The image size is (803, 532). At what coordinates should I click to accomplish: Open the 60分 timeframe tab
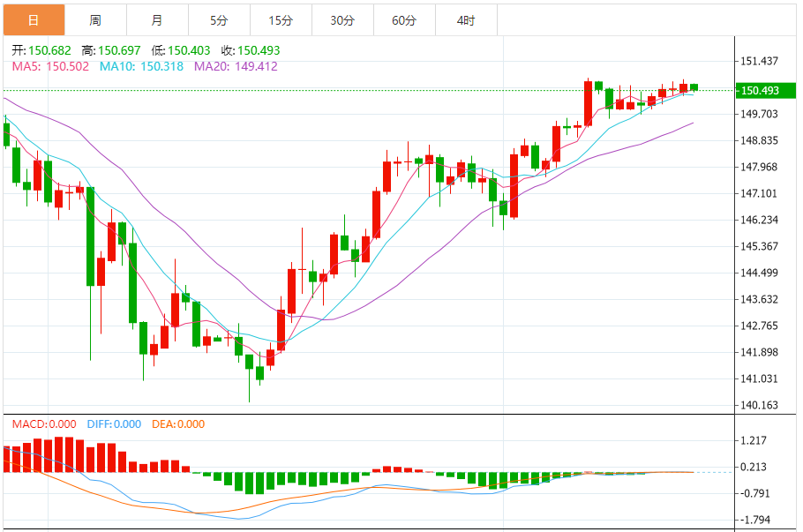(x=404, y=20)
